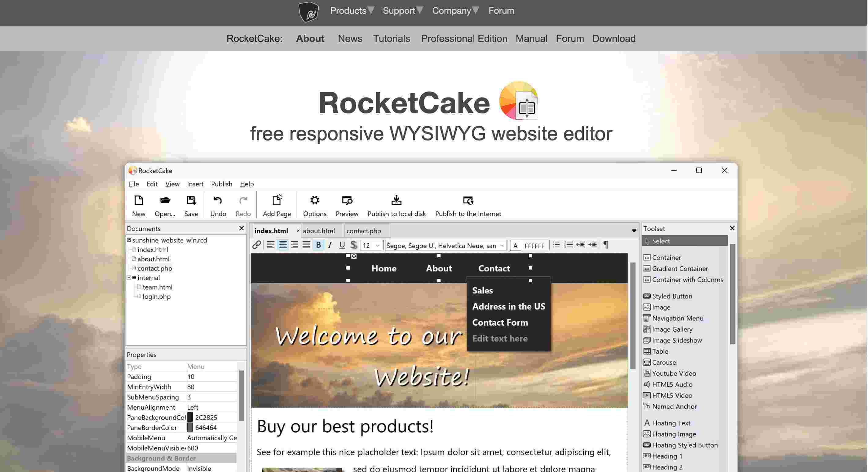Viewport: 868px width, 472px height.
Task: Click the Add Page toolbar icon
Action: point(277,200)
